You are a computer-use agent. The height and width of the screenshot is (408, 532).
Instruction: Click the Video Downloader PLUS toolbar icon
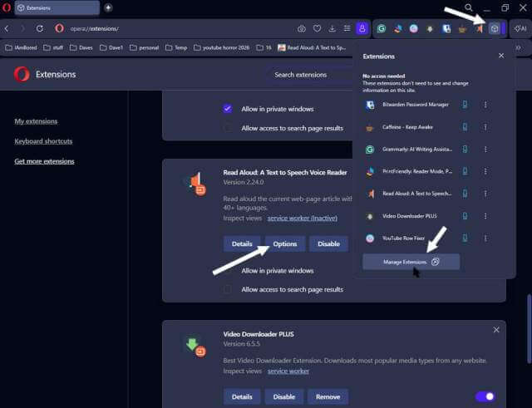point(430,29)
